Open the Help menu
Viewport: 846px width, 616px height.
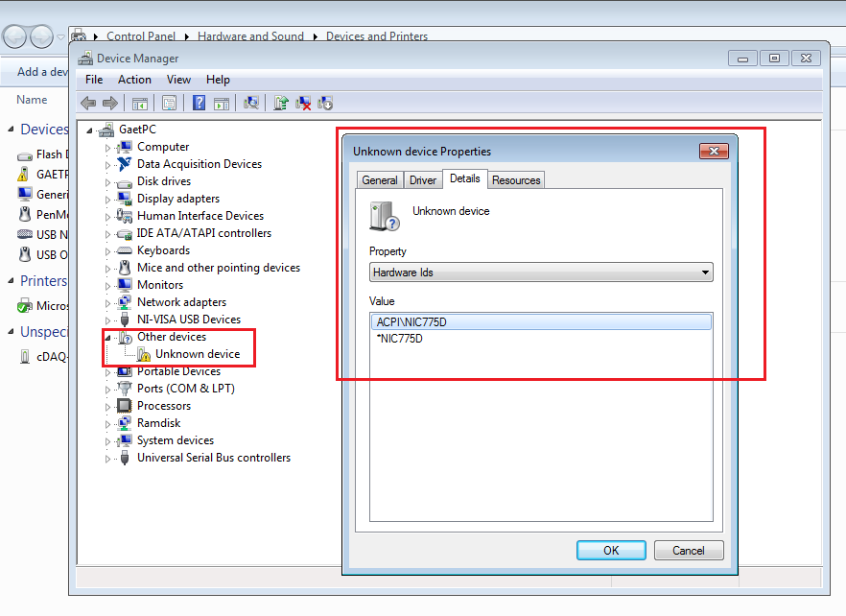click(x=218, y=80)
